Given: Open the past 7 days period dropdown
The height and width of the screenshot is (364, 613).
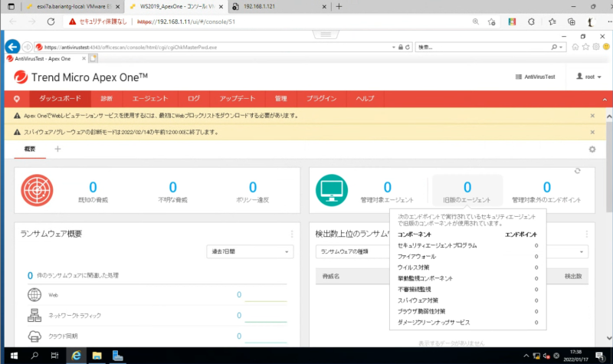Looking at the screenshot, I should pyautogui.click(x=250, y=251).
